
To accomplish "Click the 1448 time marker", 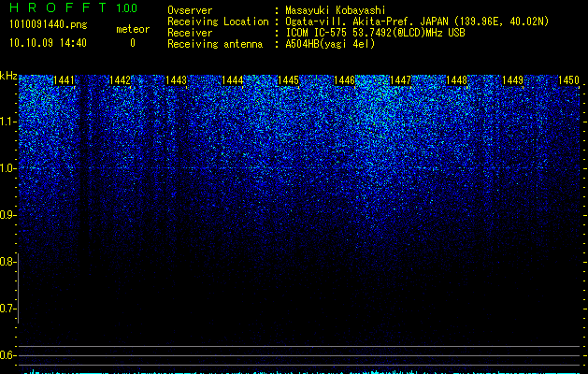I will 457,80.
